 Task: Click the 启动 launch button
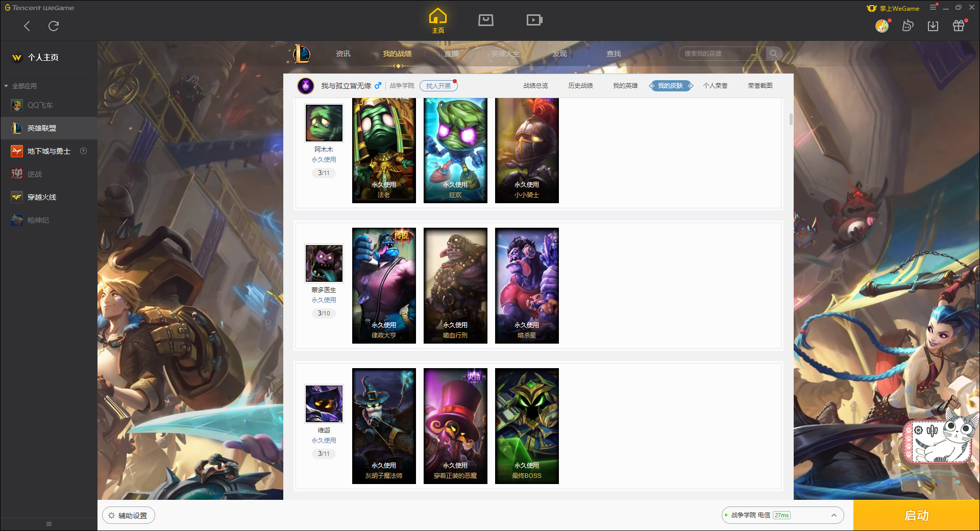click(916, 515)
